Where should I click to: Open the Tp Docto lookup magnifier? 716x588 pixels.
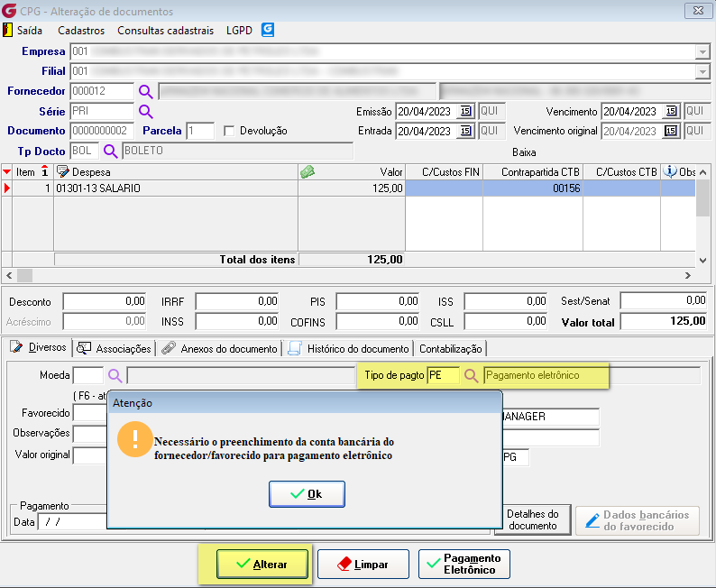click(x=110, y=151)
